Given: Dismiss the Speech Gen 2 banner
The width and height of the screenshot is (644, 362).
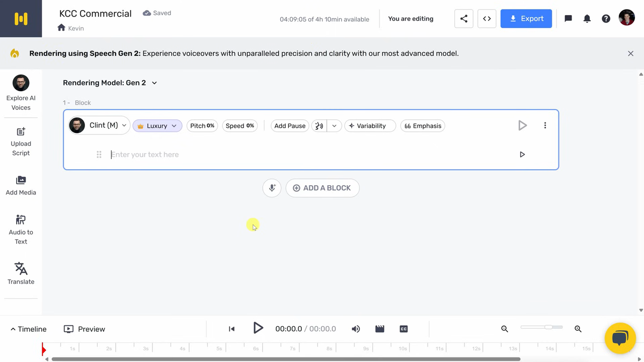Looking at the screenshot, I should (x=630, y=53).
